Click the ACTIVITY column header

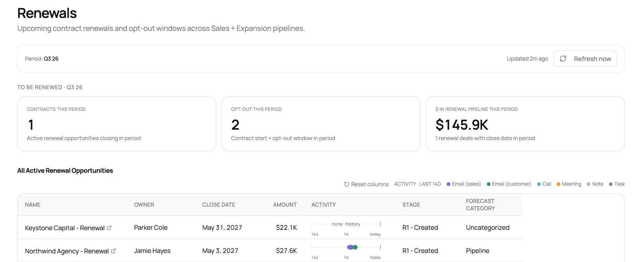(x=323, y=205)
